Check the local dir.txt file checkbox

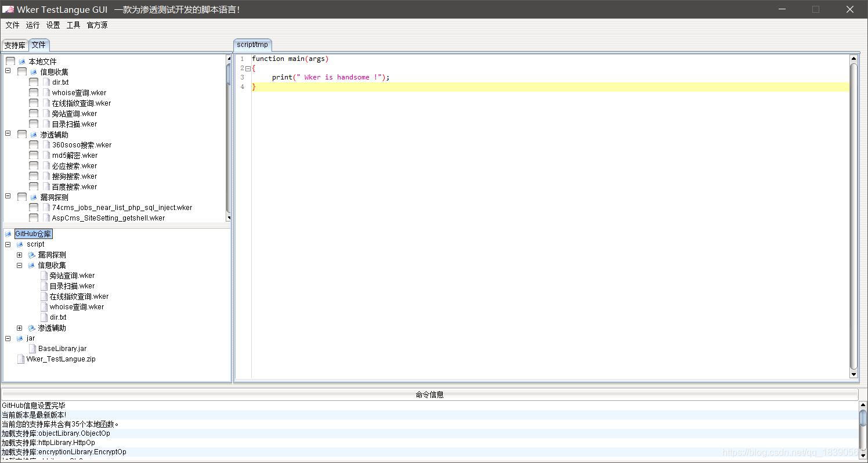pyautogui.click(x=34, y=82)
